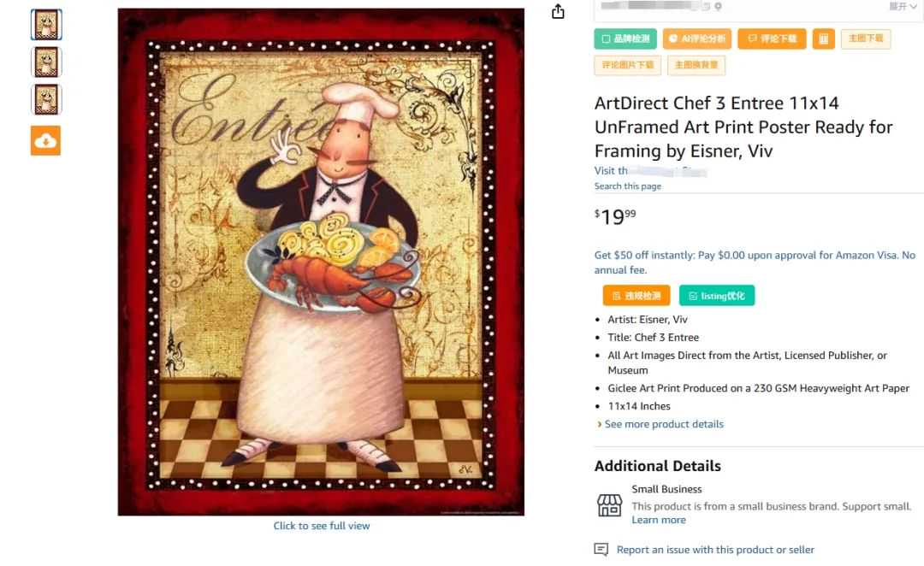Click the 主图下载 main image download button
Viewport: 924px width, 566px height.
866,38
